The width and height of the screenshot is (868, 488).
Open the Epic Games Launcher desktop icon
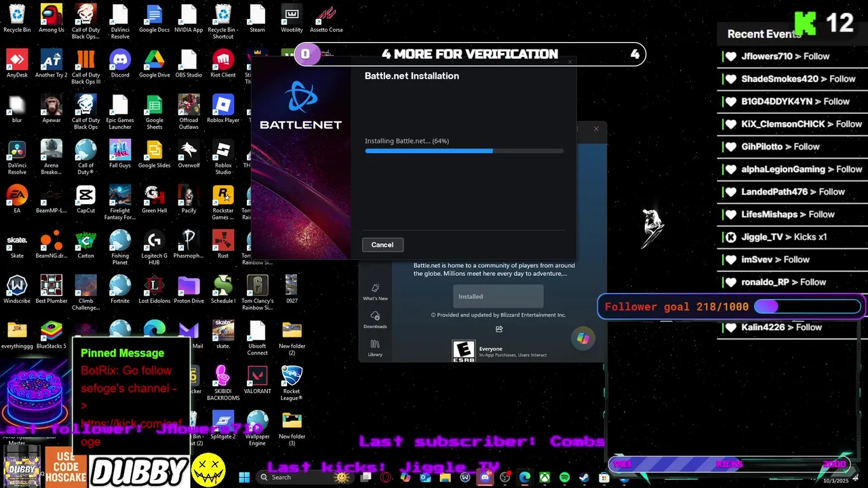[x=120, y=113]
